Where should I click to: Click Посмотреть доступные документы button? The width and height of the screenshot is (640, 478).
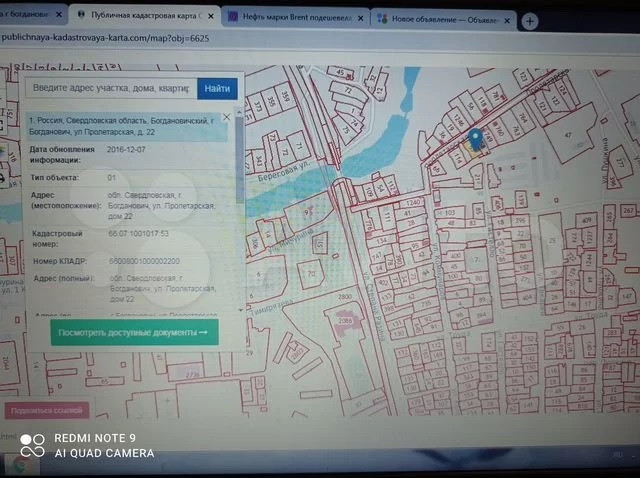point(133,332)
